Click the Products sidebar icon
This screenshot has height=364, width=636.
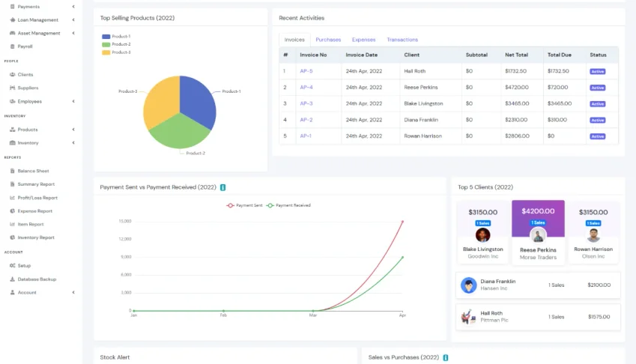click(13, 130)
